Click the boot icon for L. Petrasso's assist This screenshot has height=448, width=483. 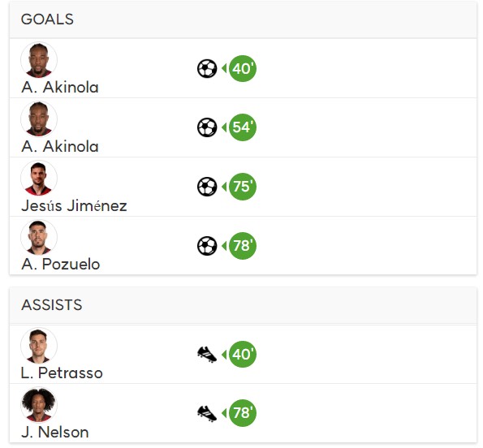(x=207, y=355)
